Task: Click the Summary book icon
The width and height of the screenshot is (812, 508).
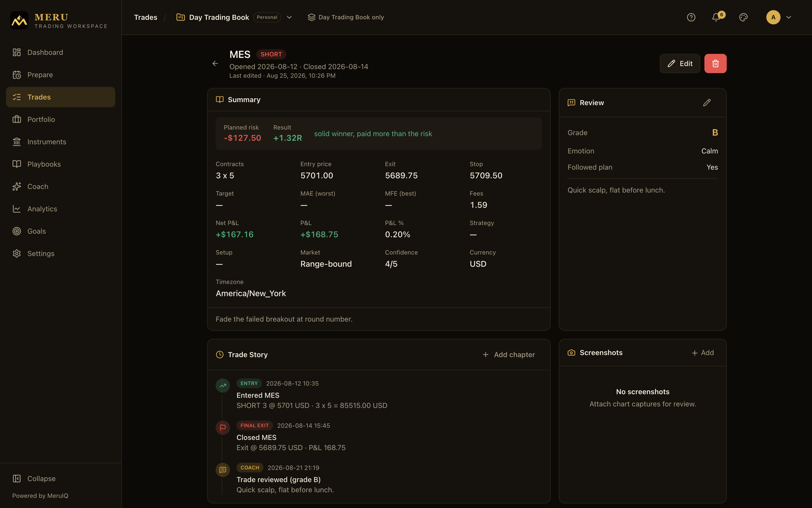Action: click(x=219, y=100)
